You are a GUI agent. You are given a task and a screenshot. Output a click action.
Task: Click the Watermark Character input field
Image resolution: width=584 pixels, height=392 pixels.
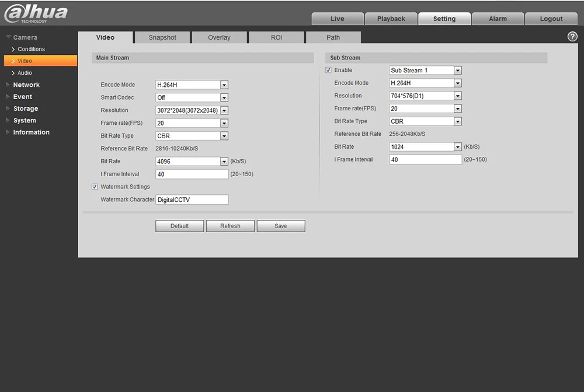click(x=192, y=199)
